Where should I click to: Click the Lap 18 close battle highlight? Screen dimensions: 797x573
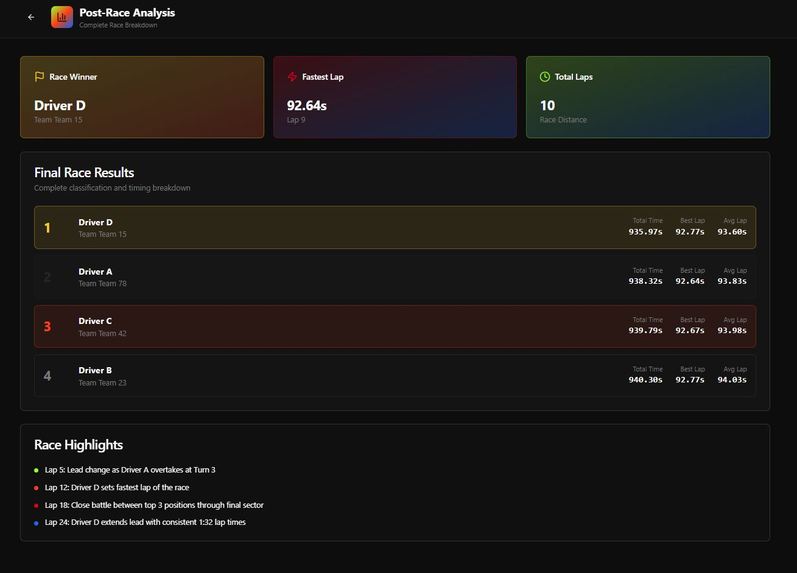[x=154, y=505]
